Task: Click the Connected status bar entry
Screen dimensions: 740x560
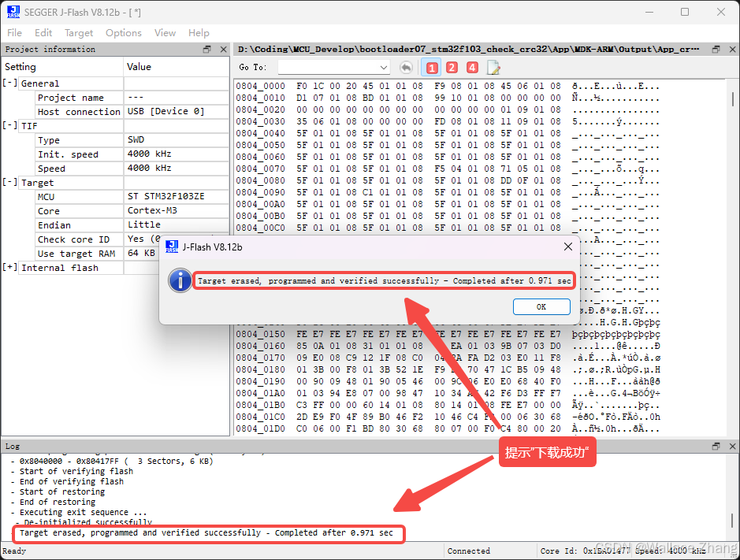Action: 469,551
